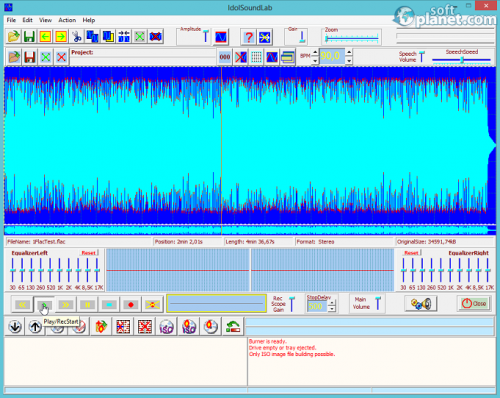The image size is (500, 398).
Task: Click the gears and speaker settings button
Action: pos(421,304)
